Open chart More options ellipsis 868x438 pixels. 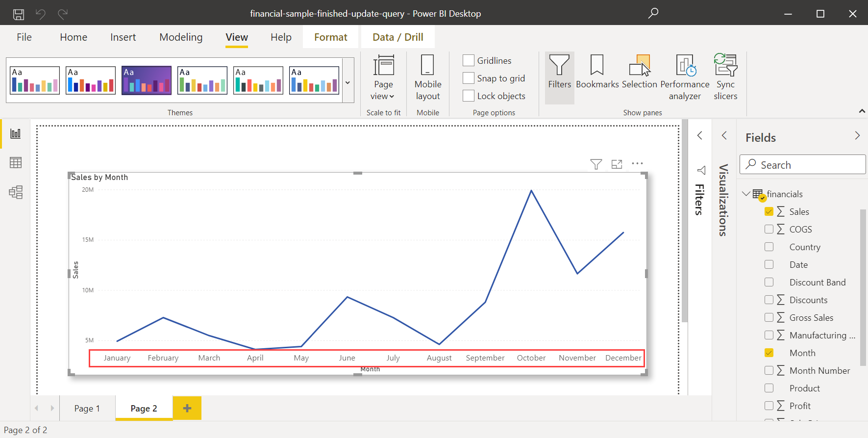pyautogui.click(x=637, y=164)
